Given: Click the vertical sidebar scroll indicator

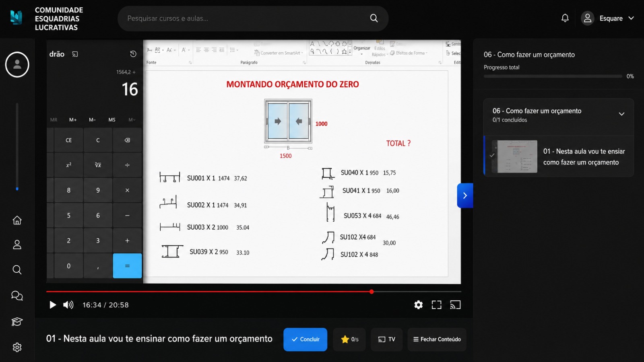Looking at the screenshot, I should click(17, 146).
